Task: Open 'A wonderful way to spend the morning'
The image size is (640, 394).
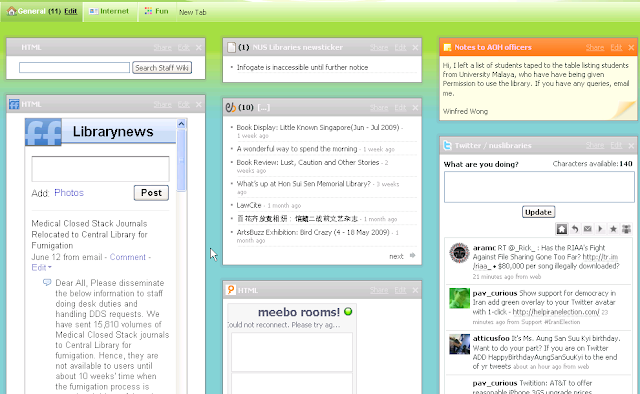Action: click(297, 149)
